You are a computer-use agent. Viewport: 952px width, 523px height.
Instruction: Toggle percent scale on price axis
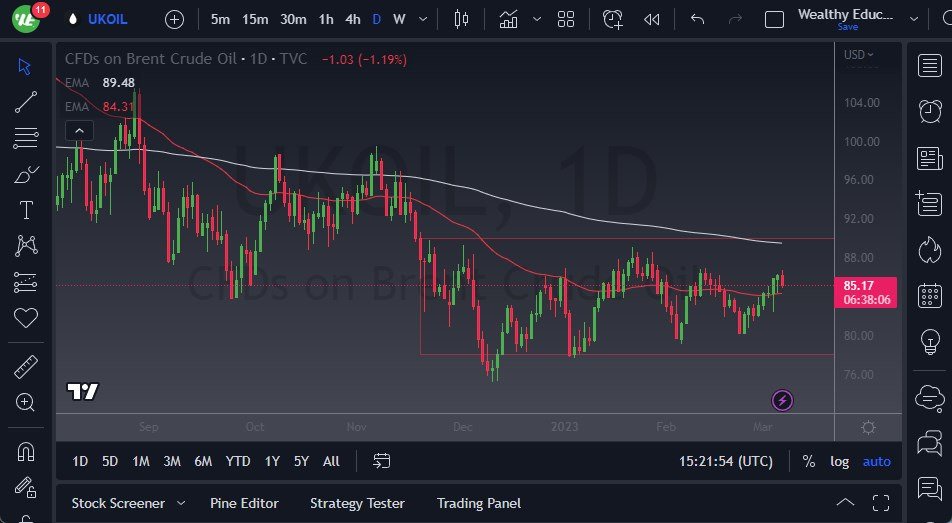coord(808,461)
